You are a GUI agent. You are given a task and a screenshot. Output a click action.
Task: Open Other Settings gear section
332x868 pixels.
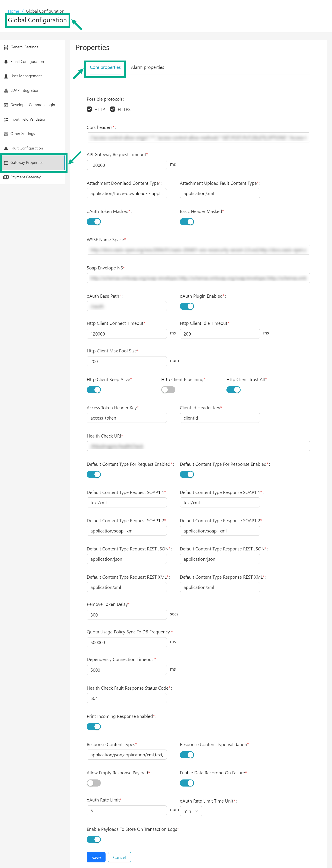coord(22,133)
